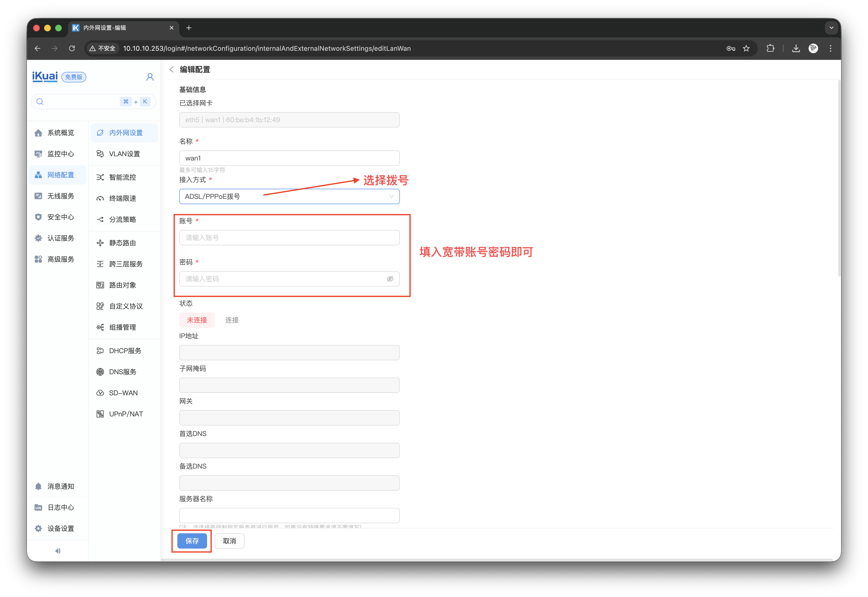Click the 保存 button
The width and height of the screenshot is (868, 597).
tap(192, 541)
